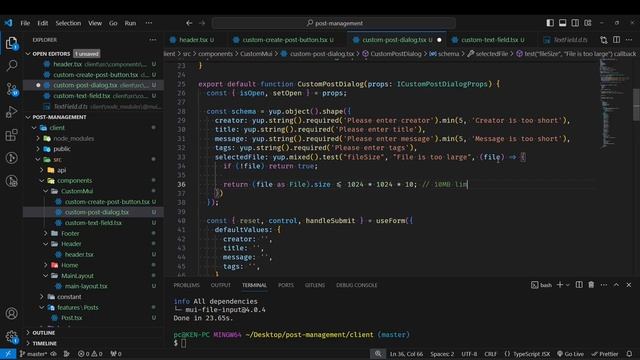Open editor More Actions ellipsis
The width and height of the screenshot is (640, 360).
[x=629, y=40]
